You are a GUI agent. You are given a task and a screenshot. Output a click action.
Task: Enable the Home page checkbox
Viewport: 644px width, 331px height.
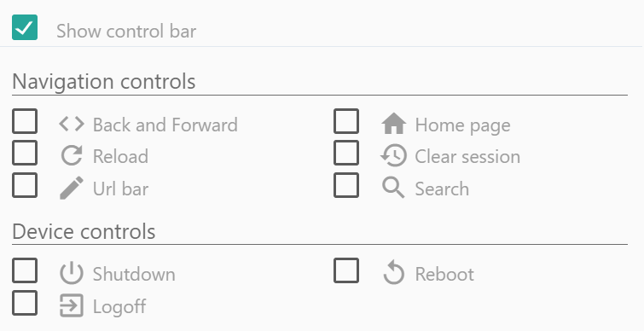click(x=346, y=121)
